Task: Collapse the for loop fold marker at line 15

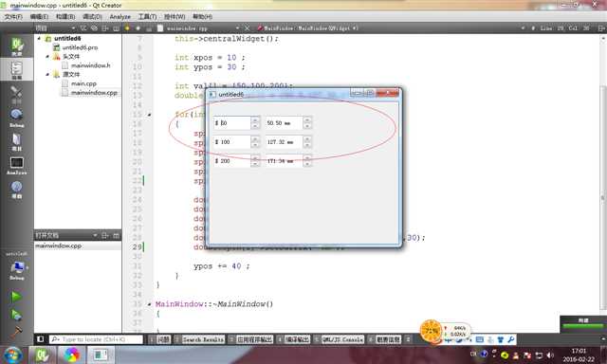Action: coord(149,115)
